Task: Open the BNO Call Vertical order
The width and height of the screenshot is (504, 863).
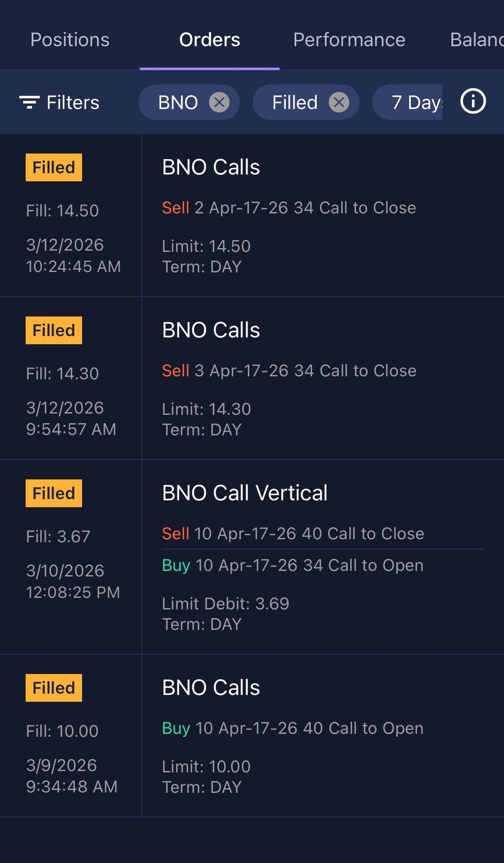Action: [x=322, y=557]
